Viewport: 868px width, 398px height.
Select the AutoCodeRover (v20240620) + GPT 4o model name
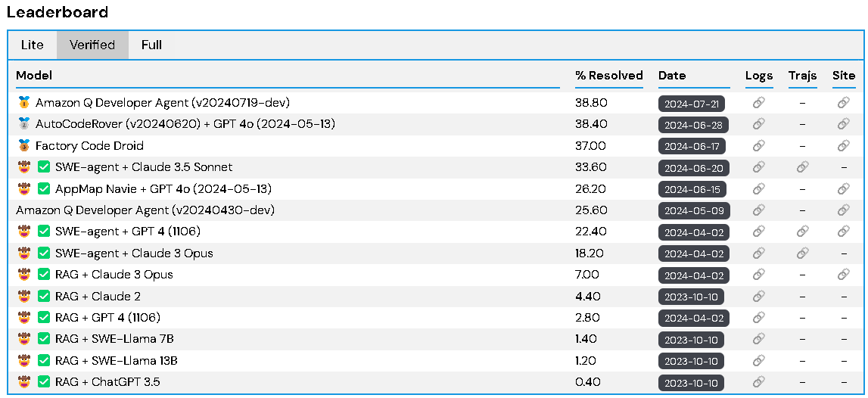coord(185,124)
